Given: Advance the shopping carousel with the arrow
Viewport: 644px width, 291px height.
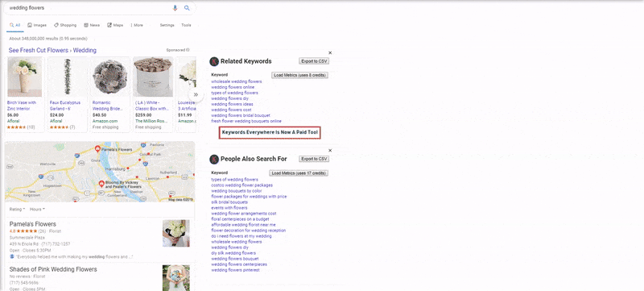Looking at the screenshot, I should [196, 94].
